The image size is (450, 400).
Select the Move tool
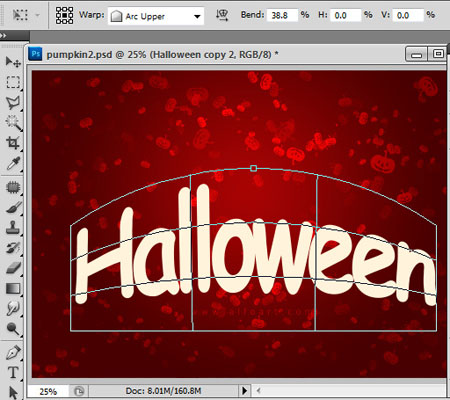coord(13,62)
